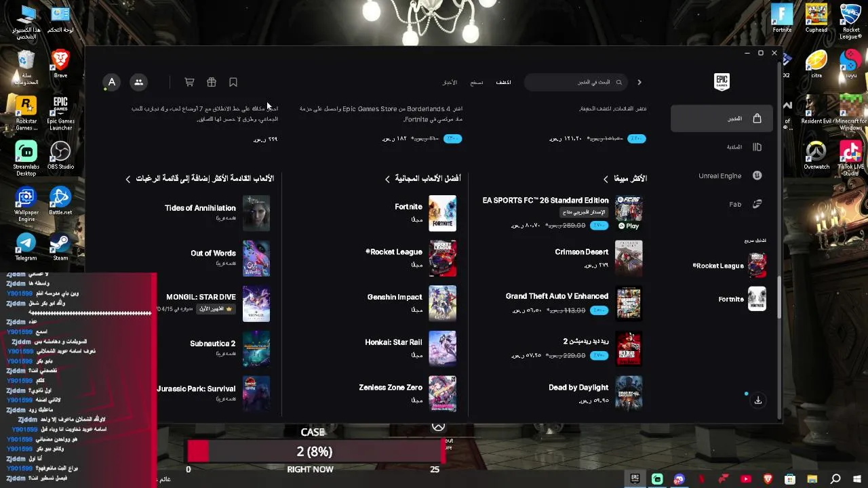Launch Fortnite from quick launch

742,299
